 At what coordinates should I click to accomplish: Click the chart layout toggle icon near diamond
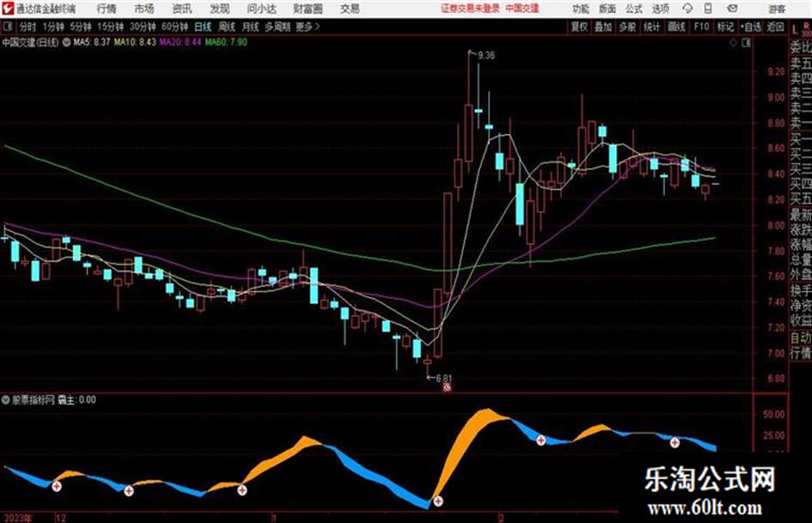point(746,43)
